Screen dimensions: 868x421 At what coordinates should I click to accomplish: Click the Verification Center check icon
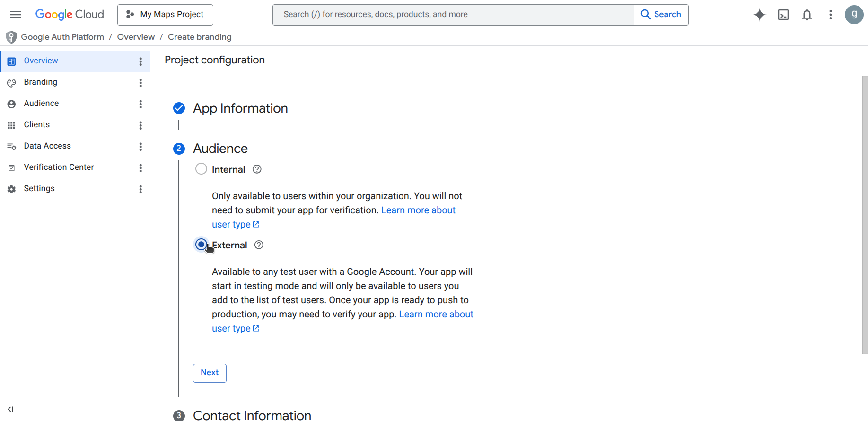coord(12,168)
